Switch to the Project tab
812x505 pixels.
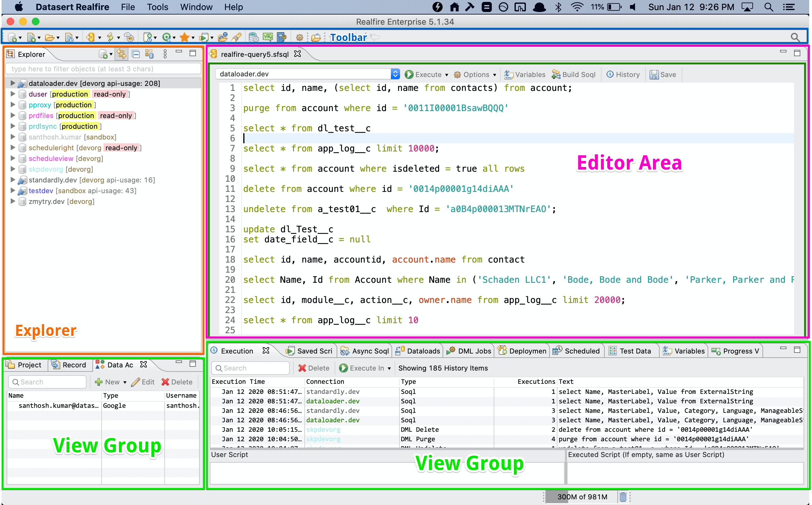pos(24,365)
